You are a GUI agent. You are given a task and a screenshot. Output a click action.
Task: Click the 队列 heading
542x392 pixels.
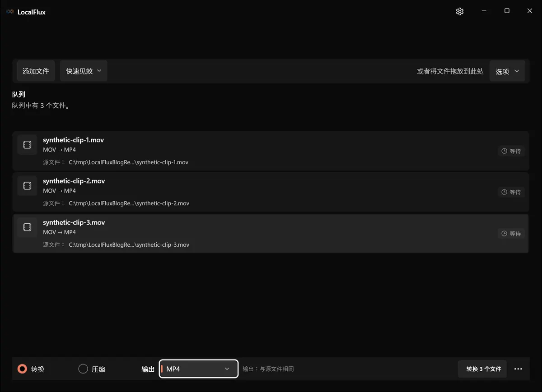[x=19, y=95]
